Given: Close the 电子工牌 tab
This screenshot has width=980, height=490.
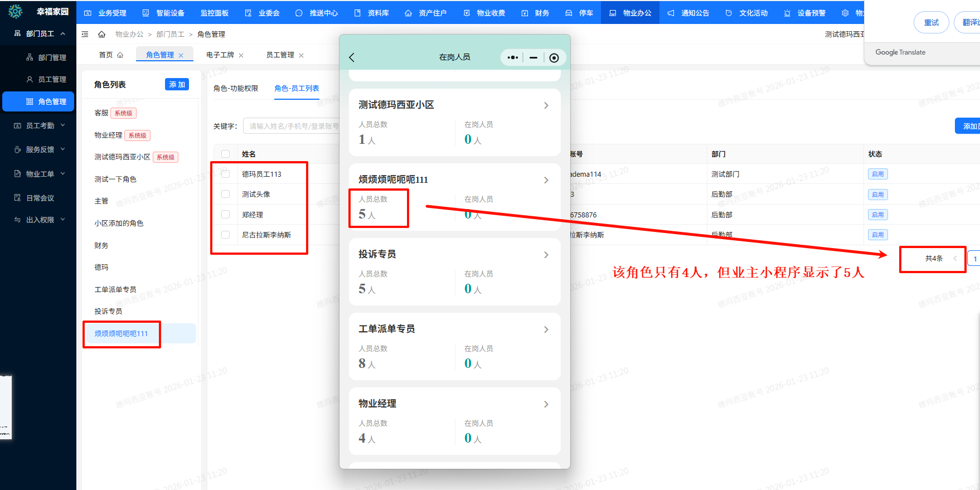Looking at the screenshot, I should [241, 55].
